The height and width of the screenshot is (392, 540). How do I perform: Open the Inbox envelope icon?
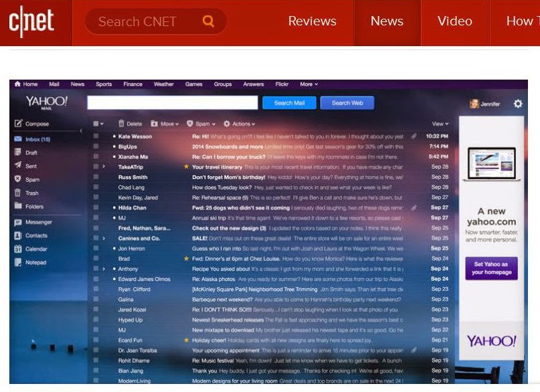point(18,138)
